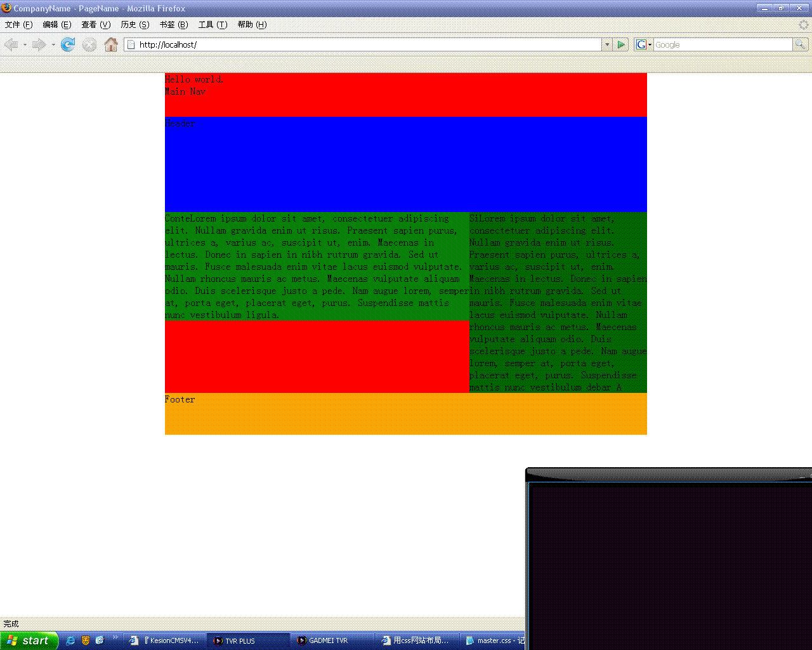Image resolution: width=812 pixels, height=650 pixels.
Task: Open the 书签 (B) menu
Action: [x=174, y=25]
